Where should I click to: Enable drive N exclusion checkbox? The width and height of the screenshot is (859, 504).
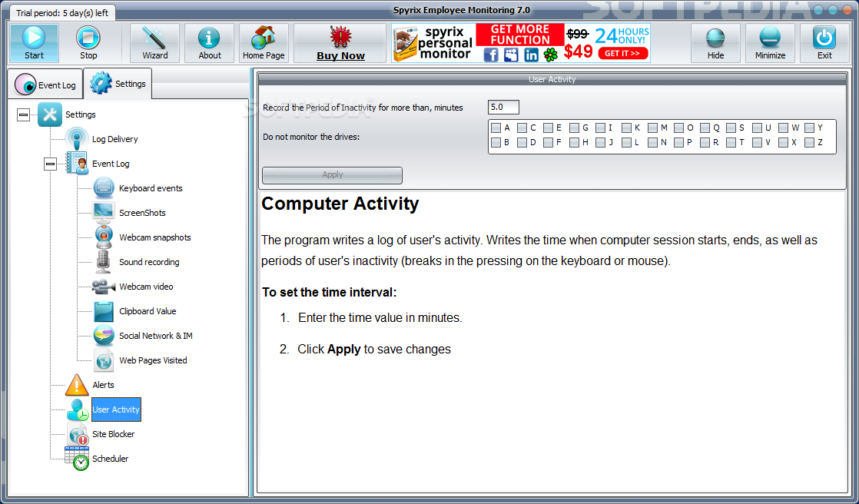[x=652, y=142]
